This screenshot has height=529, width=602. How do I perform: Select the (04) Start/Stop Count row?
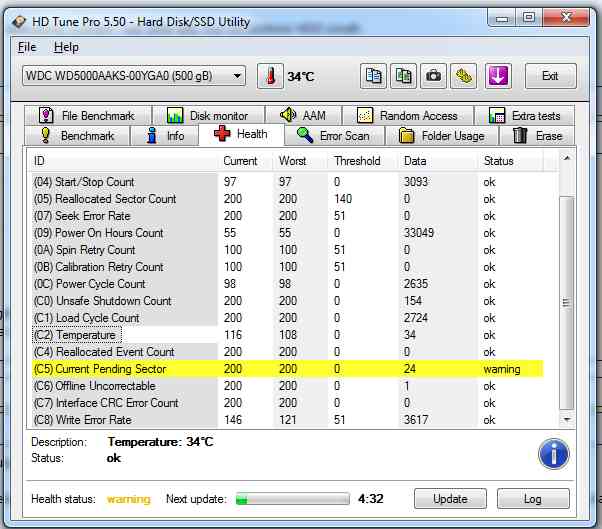(x=288, y=182)
